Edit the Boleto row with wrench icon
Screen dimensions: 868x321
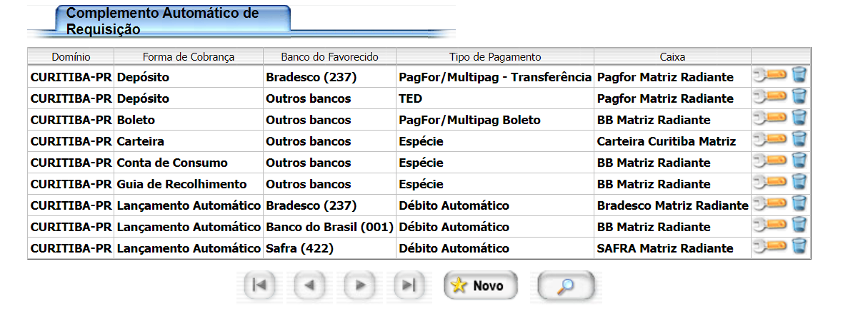[770, 119]
